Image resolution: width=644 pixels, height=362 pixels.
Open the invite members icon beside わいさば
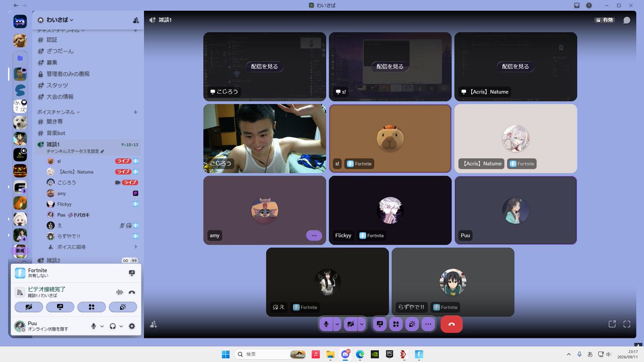[x=136, y=20]
